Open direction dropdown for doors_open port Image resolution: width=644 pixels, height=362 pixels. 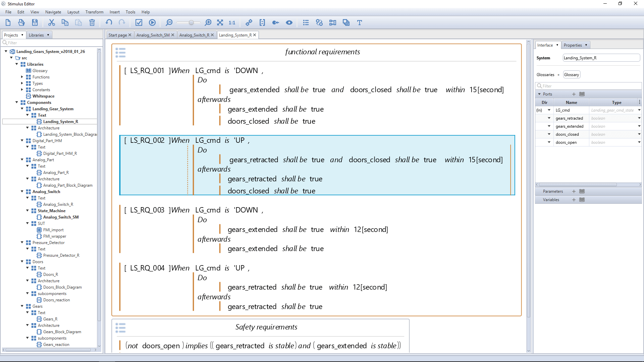coord(549,142)
